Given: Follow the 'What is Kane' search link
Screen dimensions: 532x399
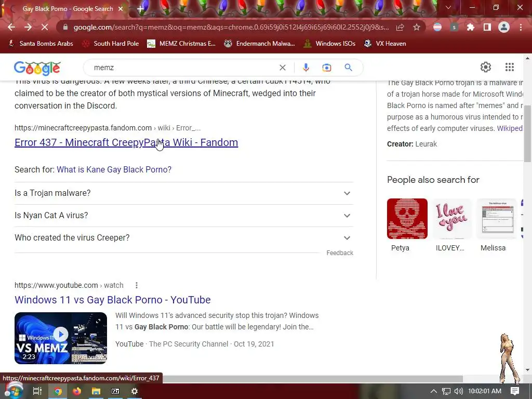Looking at the screenshot, I should (x=114, y=170).
